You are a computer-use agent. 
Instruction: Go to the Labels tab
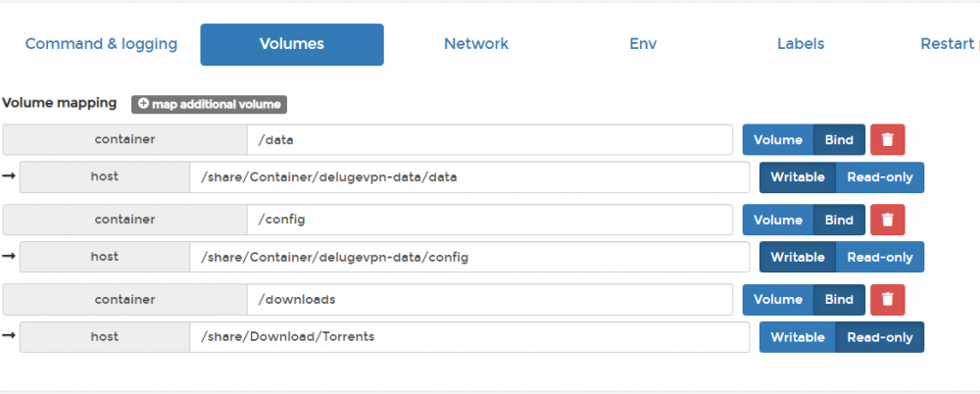pos(801,44)
